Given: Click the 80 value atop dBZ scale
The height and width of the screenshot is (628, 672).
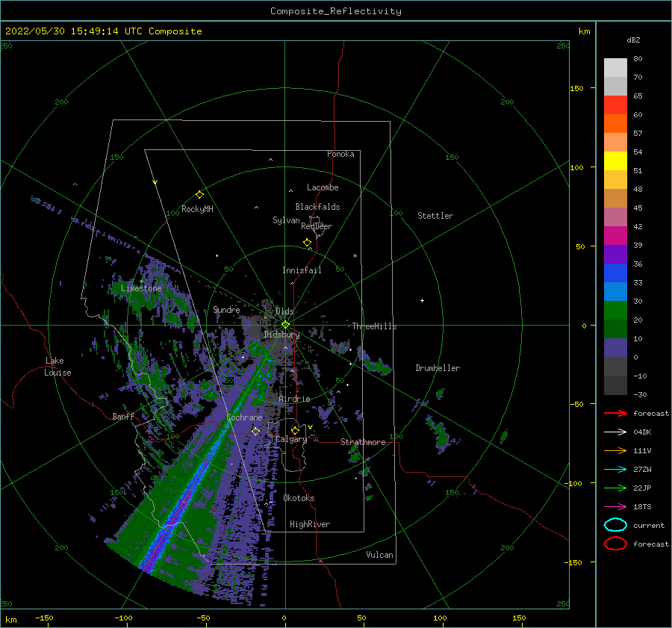Looking at the screenshot, I should click(638, 59).
